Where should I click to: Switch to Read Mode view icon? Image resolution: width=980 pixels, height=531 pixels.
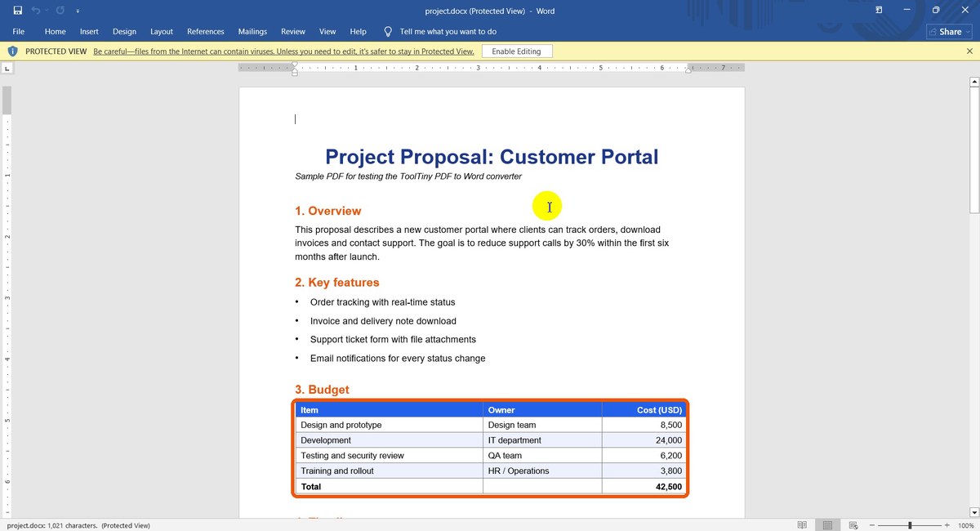tap(802, 525)
